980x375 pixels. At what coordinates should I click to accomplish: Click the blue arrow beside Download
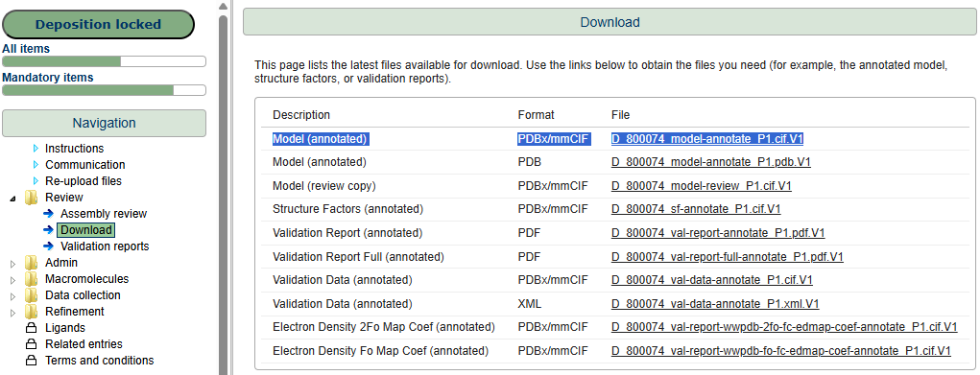pos(49,230)
